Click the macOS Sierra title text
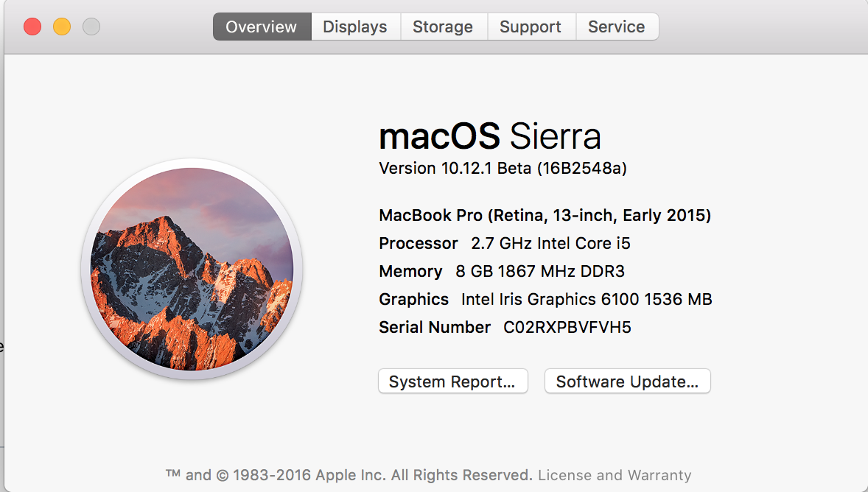Viewport: 868px width, 492px height. point(489,137)
